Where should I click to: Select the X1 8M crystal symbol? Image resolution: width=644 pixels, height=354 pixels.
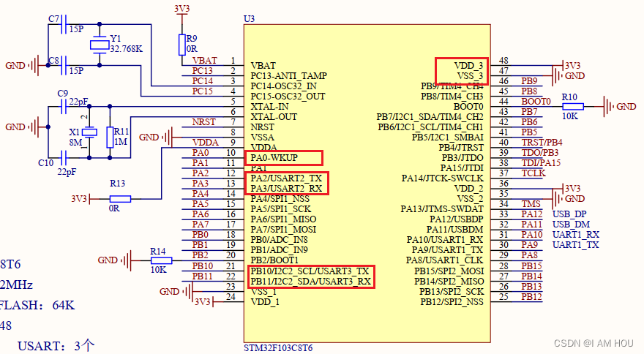pos(89,132)
